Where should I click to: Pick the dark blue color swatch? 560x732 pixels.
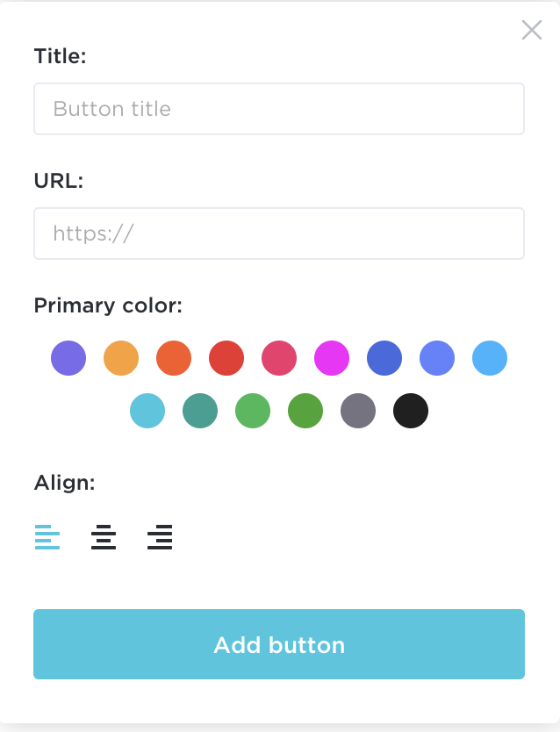384,358
